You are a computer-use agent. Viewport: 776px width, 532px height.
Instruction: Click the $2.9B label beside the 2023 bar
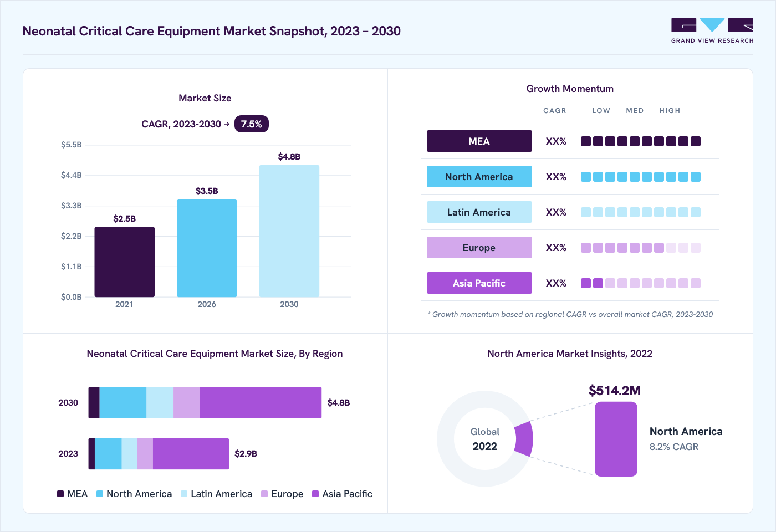tap(246, 454)
